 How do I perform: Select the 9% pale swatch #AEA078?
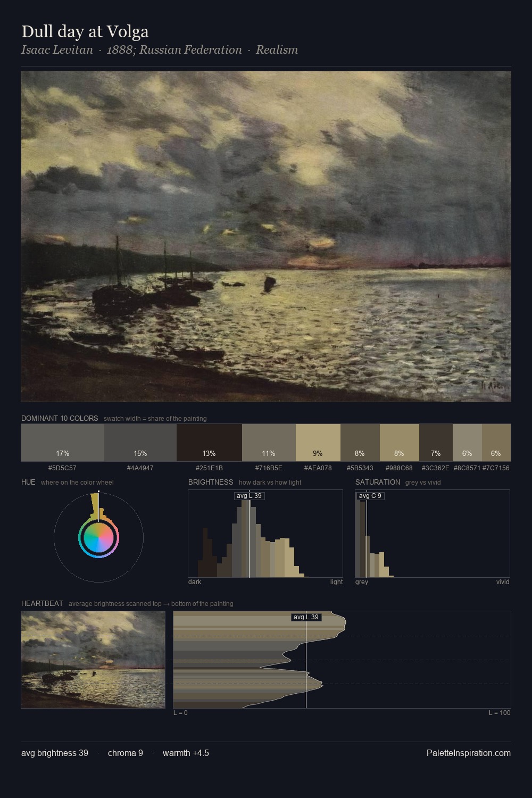318,443
